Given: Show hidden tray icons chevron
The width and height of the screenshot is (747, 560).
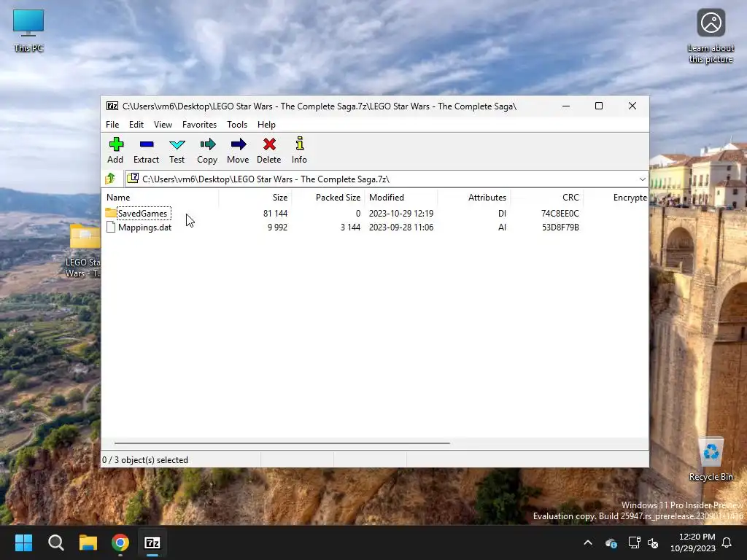Looking at the screenshot, I should pos(588,542).
